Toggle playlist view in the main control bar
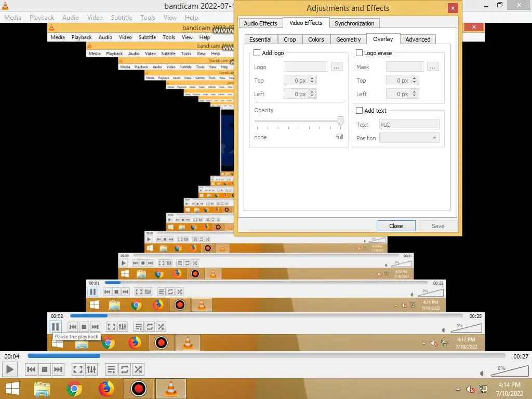The width and height of the screenshot is (532, 399). pyautogui.click(x=111, y=369)
